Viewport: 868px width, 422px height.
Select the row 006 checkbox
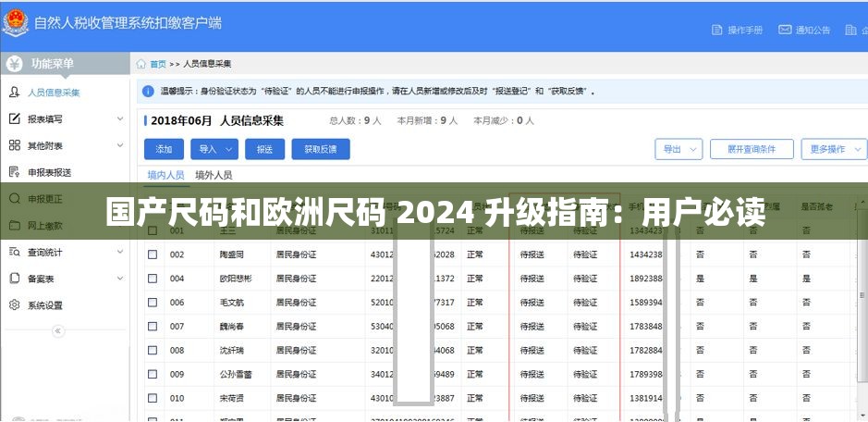(x=153, y=303)
